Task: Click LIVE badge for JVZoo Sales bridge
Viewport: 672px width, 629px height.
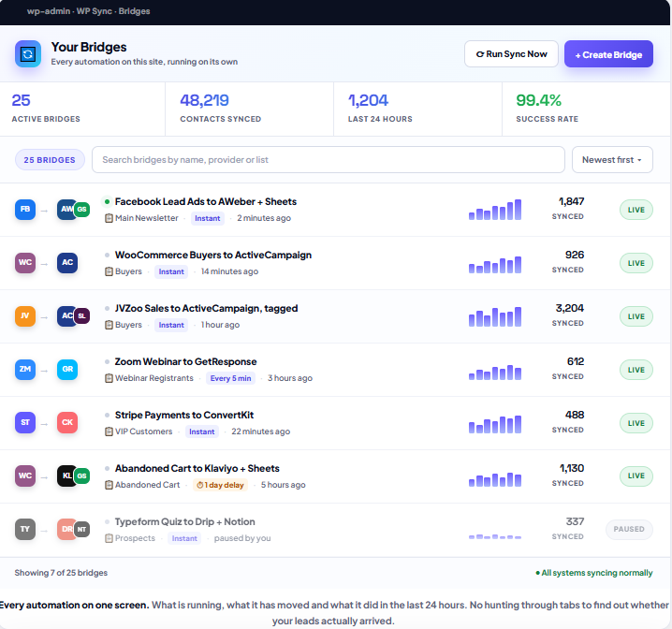Action: click(636, 316)
